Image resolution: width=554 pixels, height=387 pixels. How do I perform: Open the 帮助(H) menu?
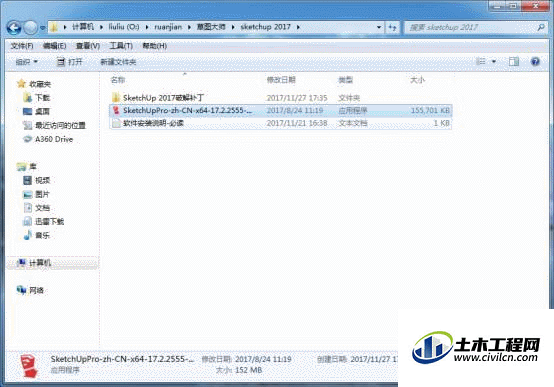154,46
